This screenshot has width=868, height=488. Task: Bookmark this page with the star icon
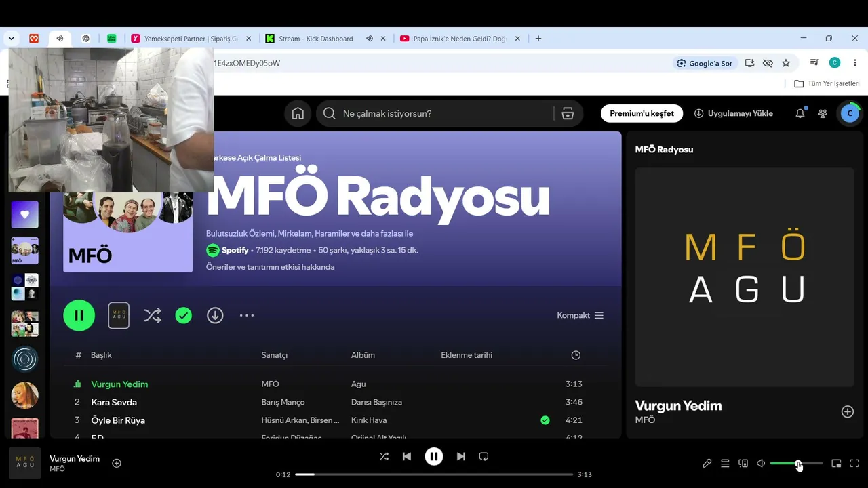[786, 63]
